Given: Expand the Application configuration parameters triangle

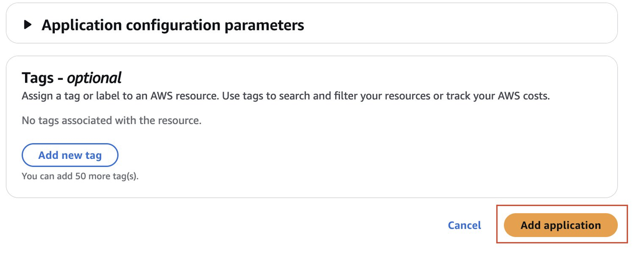Looking at the screenshot, I should click(x=27, y=25).
